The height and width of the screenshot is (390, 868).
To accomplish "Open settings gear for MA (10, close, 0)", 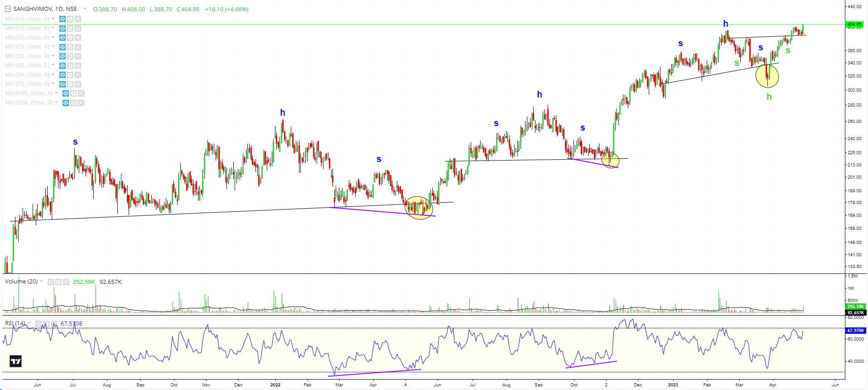I will [x=70, y=19].
